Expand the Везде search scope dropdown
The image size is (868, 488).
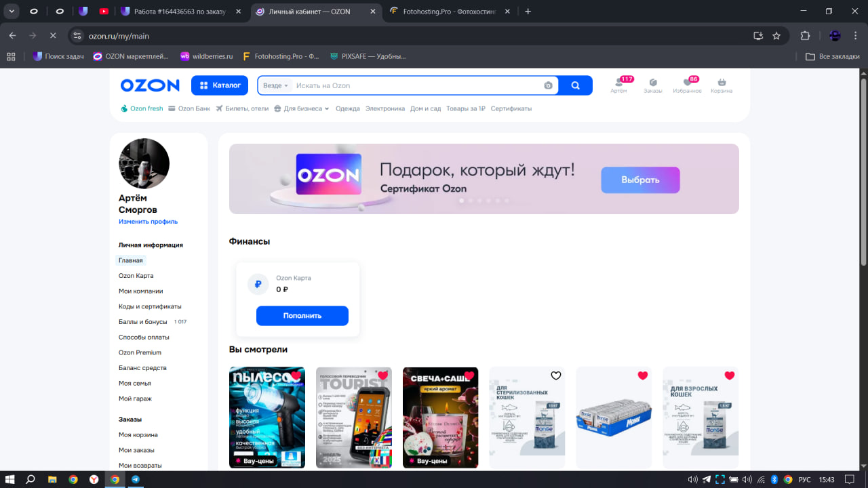click(276, 85)
